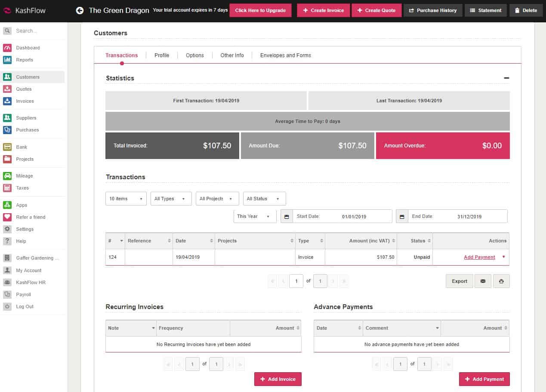The width and height of the screenshot is (546, 392).
Task: Click Add Payment under Advance Payments
Action: click(484, 379)
